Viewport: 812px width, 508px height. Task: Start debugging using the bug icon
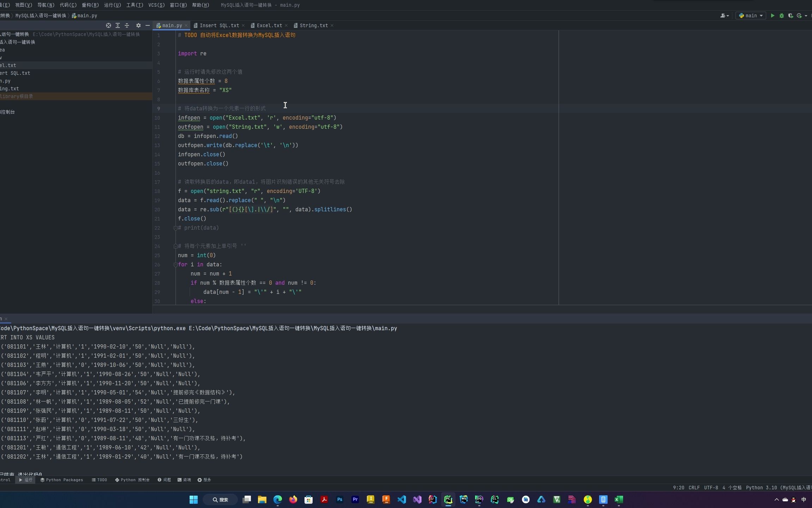pos(782,16)
